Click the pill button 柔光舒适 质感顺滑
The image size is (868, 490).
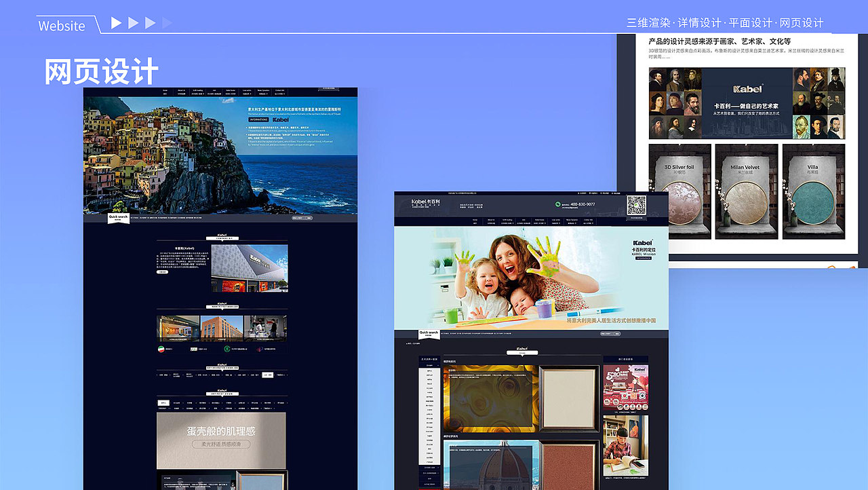(221, 445)
